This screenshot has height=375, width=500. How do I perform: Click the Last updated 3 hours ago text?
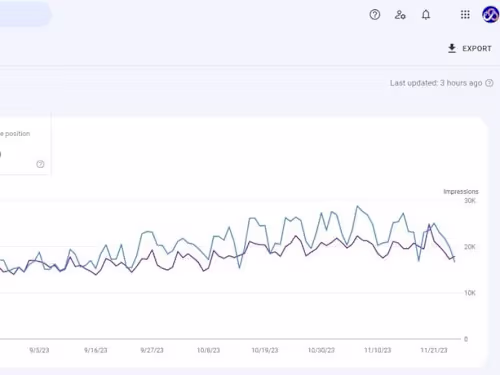[436, 83]
